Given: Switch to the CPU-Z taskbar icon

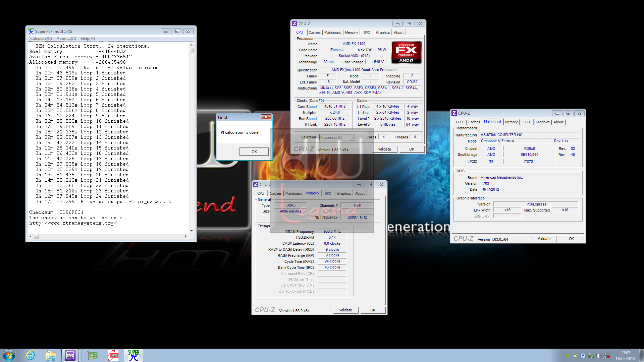Looking at the screenshot, I should [70, 355].
